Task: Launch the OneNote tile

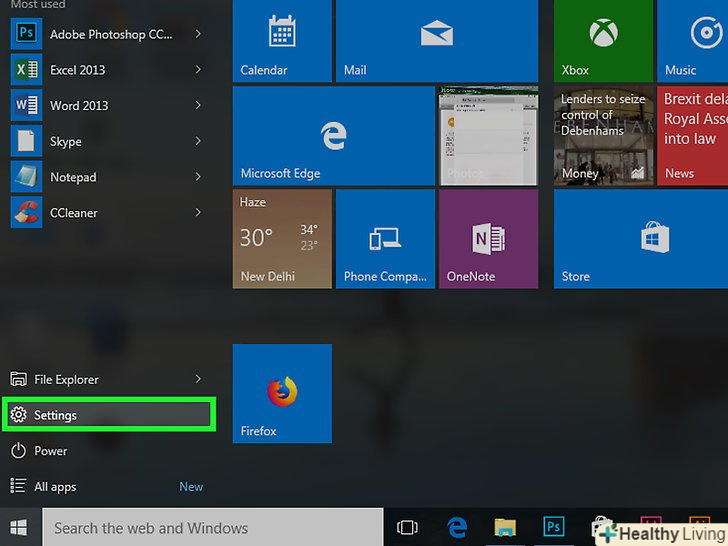Action: (x=488, y=239)
